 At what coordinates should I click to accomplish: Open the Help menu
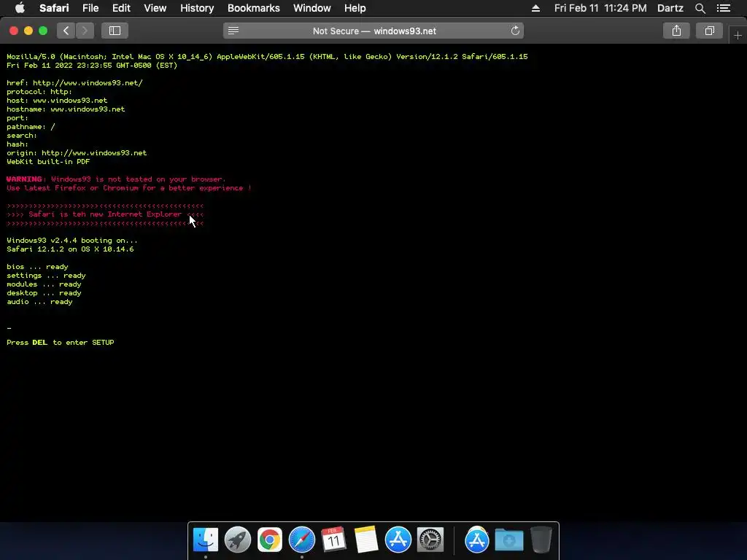(355, 8)
